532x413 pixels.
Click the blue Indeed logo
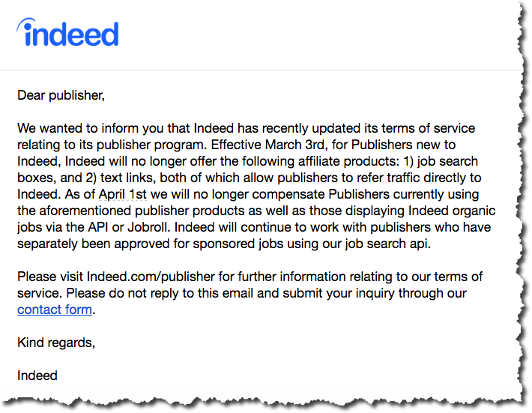pos(67,32)
